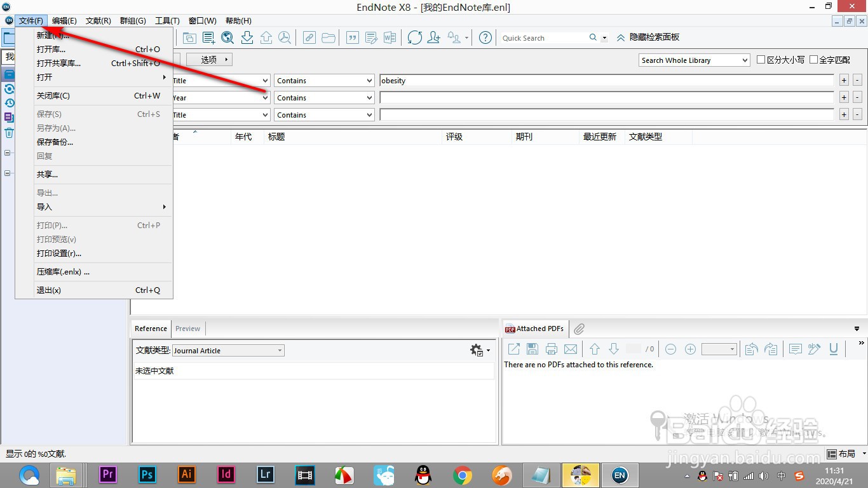The image size is (868, 488).
Task: Click the Open File folder icon
Action: click(328, 37)
